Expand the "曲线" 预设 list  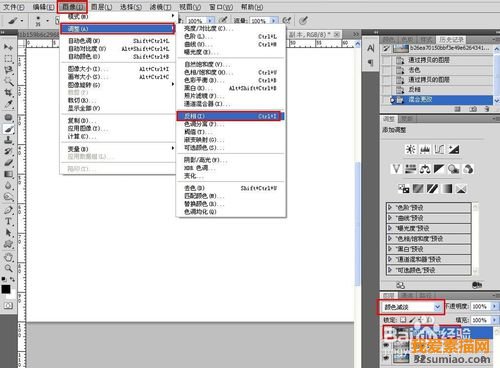pyautogui.click(x=390, y=218)
